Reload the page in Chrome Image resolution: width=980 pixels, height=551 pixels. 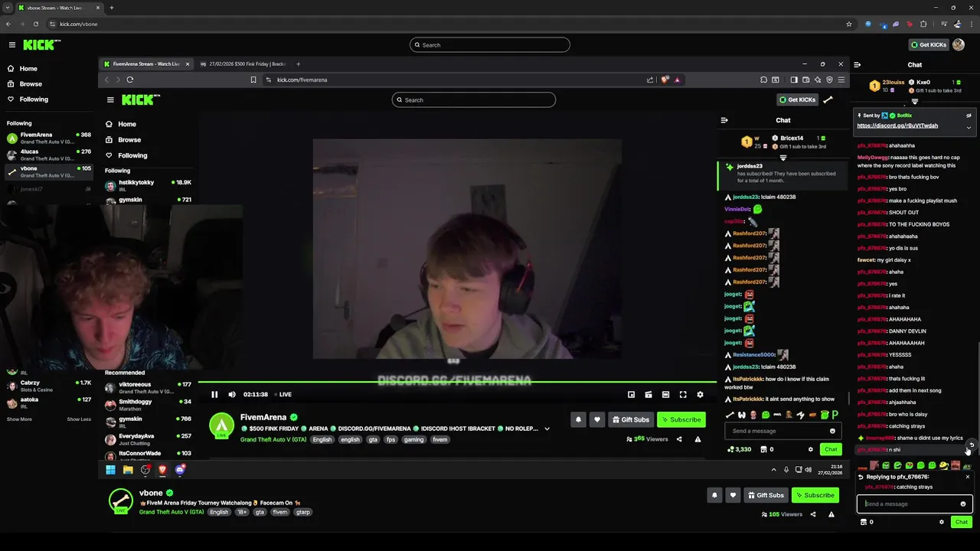tap(35, 24)
